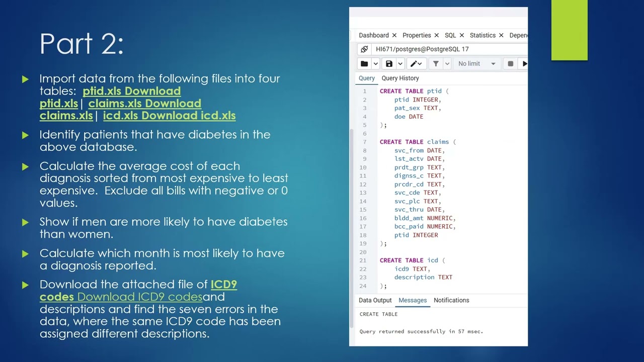Click the 'svc_plc TEXT,' line
The height and width of the screenshot is (362, 644).
(x=418, y=201)
